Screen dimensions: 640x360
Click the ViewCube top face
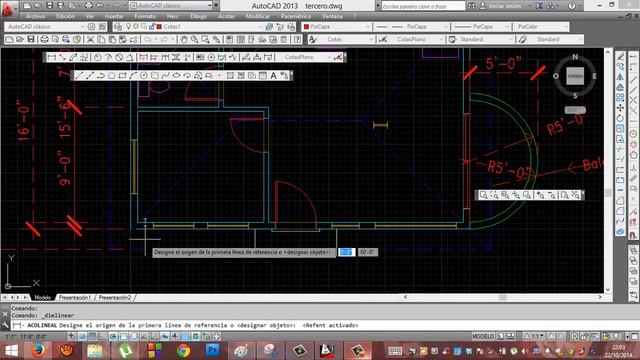(x=575, y=76)
